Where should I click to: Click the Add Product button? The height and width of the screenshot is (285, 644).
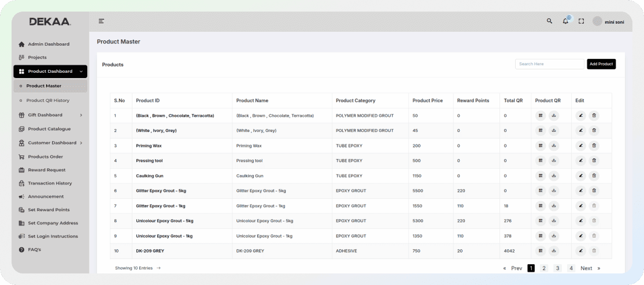click(601, 64)
